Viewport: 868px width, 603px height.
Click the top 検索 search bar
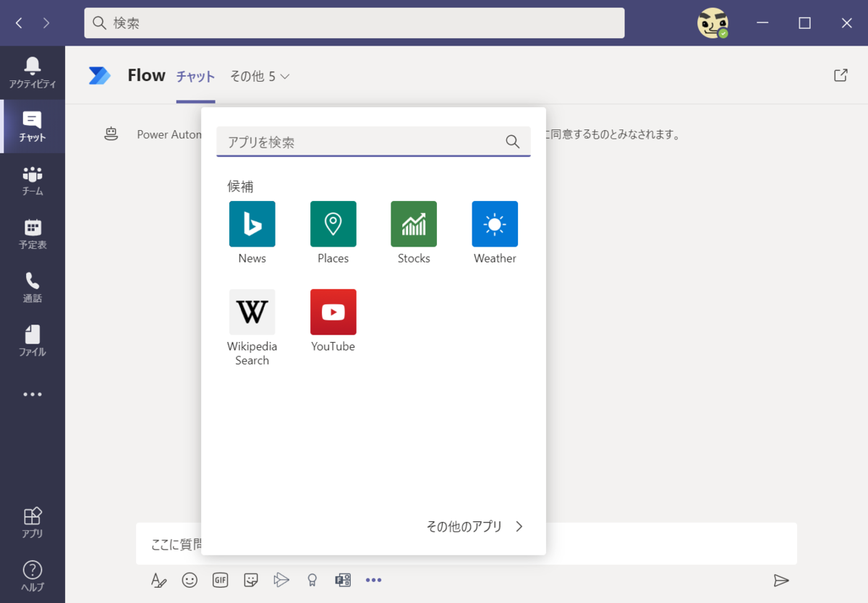[354, 23]
